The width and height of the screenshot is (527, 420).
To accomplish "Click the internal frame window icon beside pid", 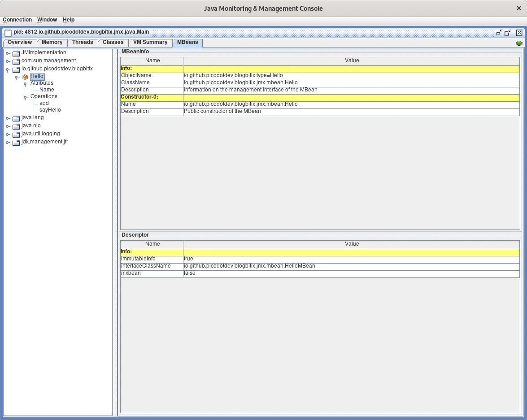I will click(x=8, y=33).
